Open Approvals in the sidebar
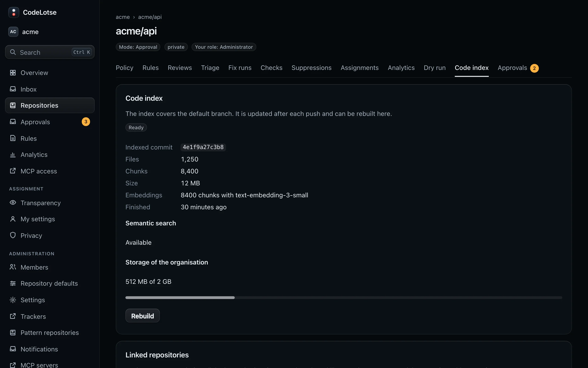The width and height of the screenshot is (588, 368). point(50,122)
